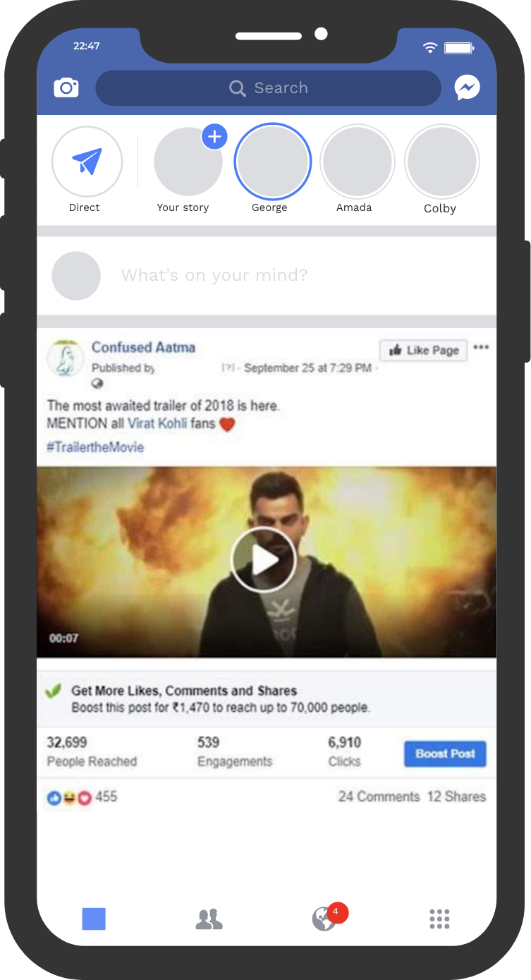Image resolution: width=531 pixels, height=980 pixels.
Task: Open the camera icon in header
Action: (66, 88)
